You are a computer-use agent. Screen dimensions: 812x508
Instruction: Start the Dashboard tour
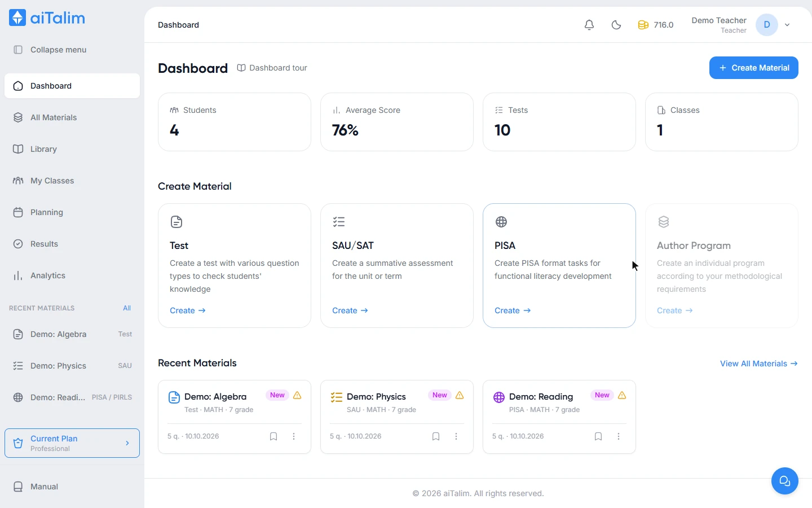tap(272, 68)
